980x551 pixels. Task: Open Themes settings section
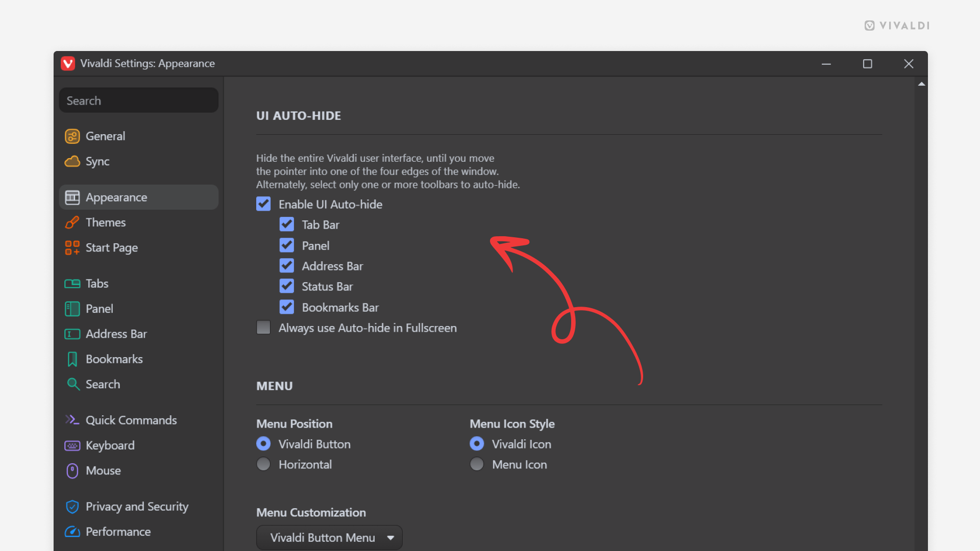pos(139,222)
